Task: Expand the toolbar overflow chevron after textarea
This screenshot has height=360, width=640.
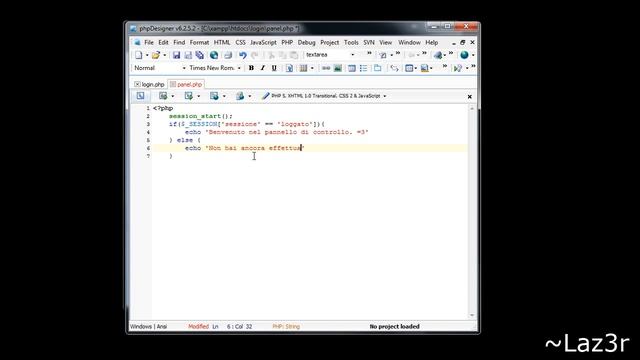Action: tap(369, 53)
